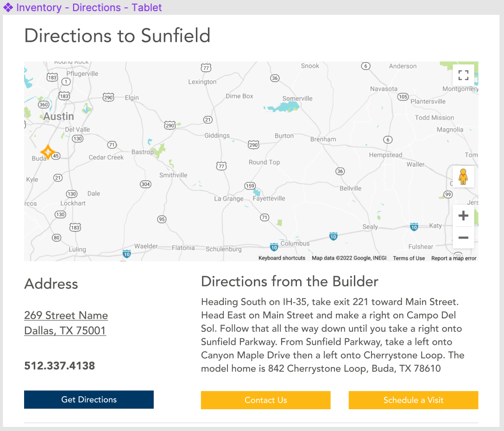Click the Street View pegman icon

pyautogui.click(x=463, y=177)
